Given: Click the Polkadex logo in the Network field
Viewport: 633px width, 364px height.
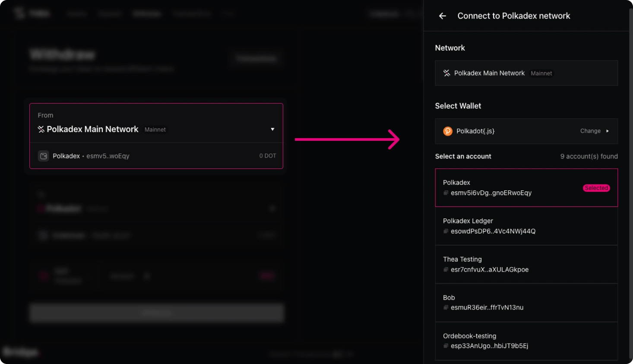Looking at the screenshot, I should tap(446, 73).
